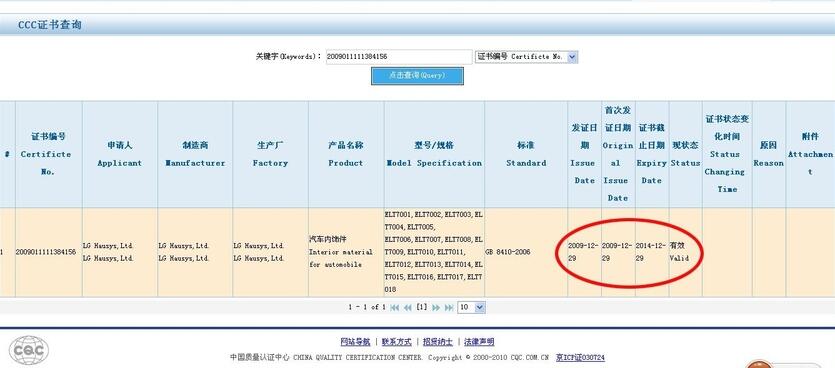Viewport: 835px width, 368px height.
Task: Select page number [1] in pagination
Action: [x=422, y=307]
